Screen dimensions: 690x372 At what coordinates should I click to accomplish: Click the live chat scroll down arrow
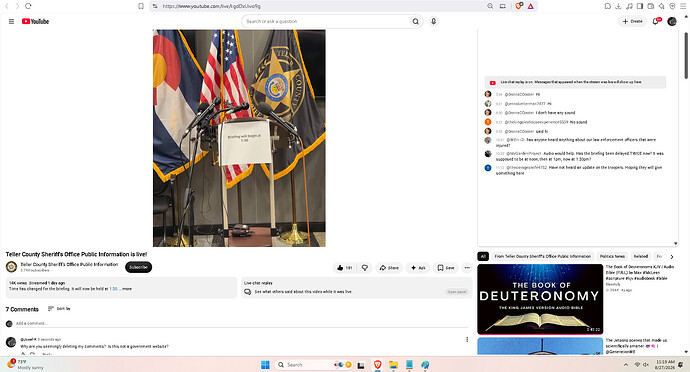[x=675, y=243]
